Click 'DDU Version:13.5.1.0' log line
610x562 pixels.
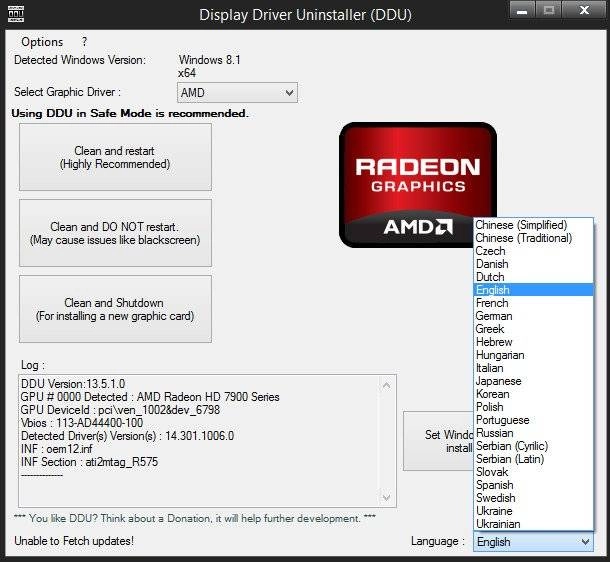pos(73,384)
